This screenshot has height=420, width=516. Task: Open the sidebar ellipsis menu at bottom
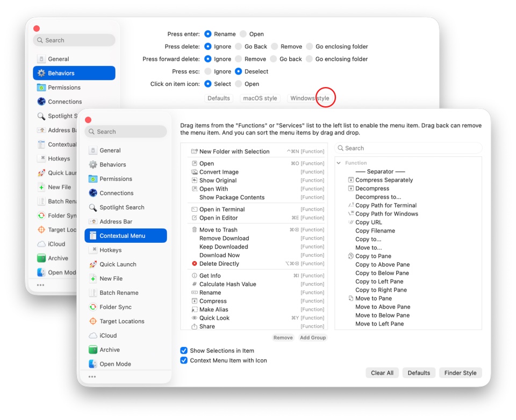[92, 376]
